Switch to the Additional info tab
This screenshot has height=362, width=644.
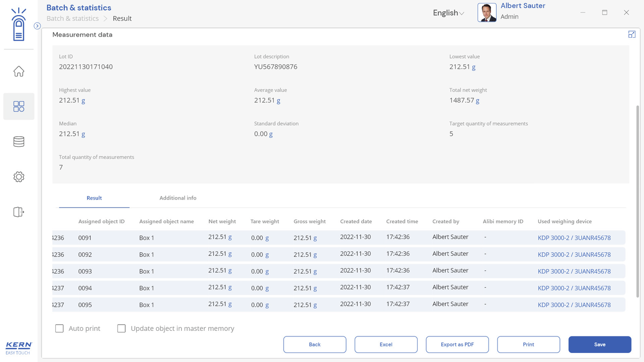coord(178,198)
